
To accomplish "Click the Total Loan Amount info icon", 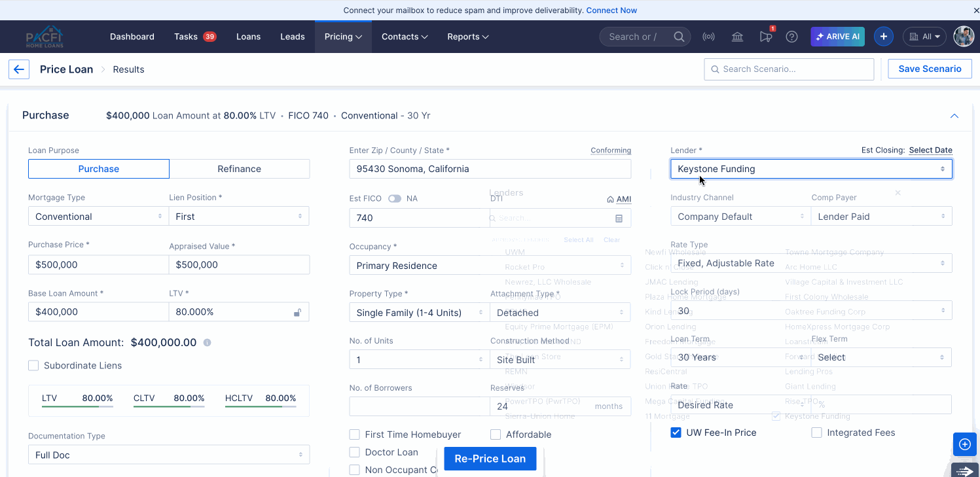I will pos(207,342).
